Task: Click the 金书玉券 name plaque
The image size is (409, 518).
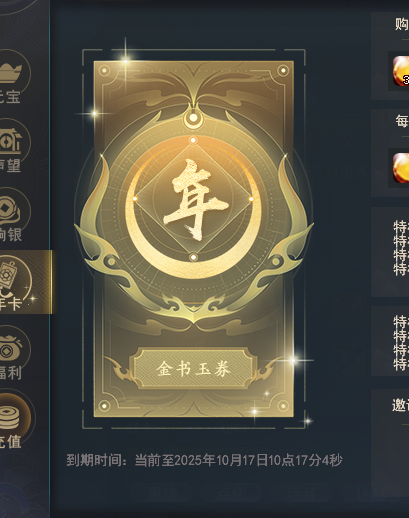Action: [193, 368]
